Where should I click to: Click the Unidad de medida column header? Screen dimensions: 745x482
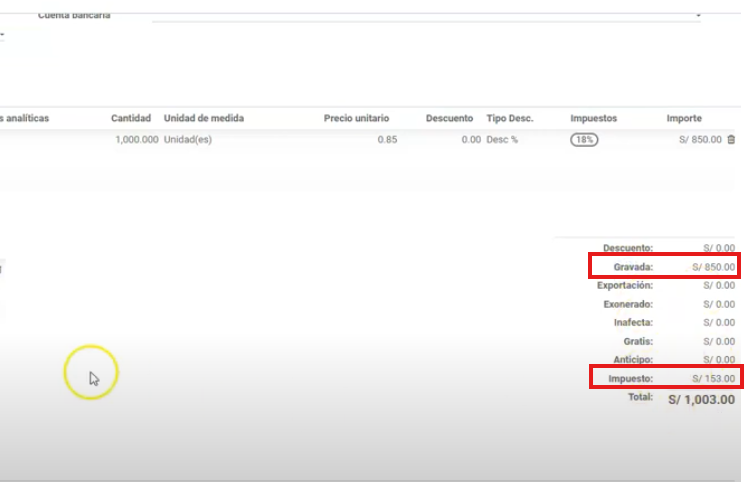click(x=203, y=118)
